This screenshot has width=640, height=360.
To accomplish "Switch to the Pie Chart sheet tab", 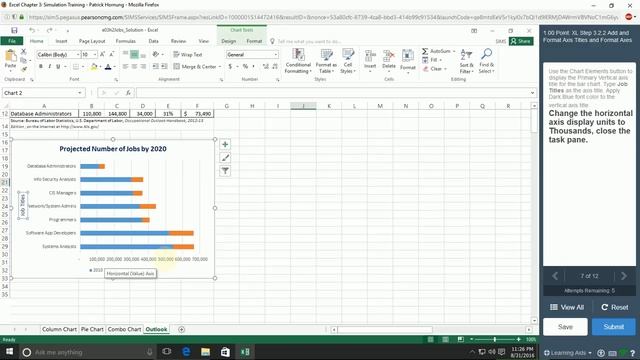I will pos(92,329).
